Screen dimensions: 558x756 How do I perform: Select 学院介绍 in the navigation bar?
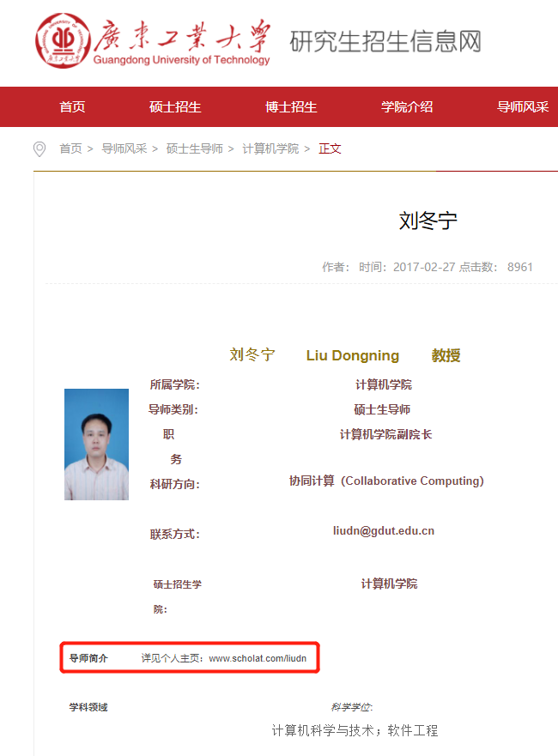407,107
